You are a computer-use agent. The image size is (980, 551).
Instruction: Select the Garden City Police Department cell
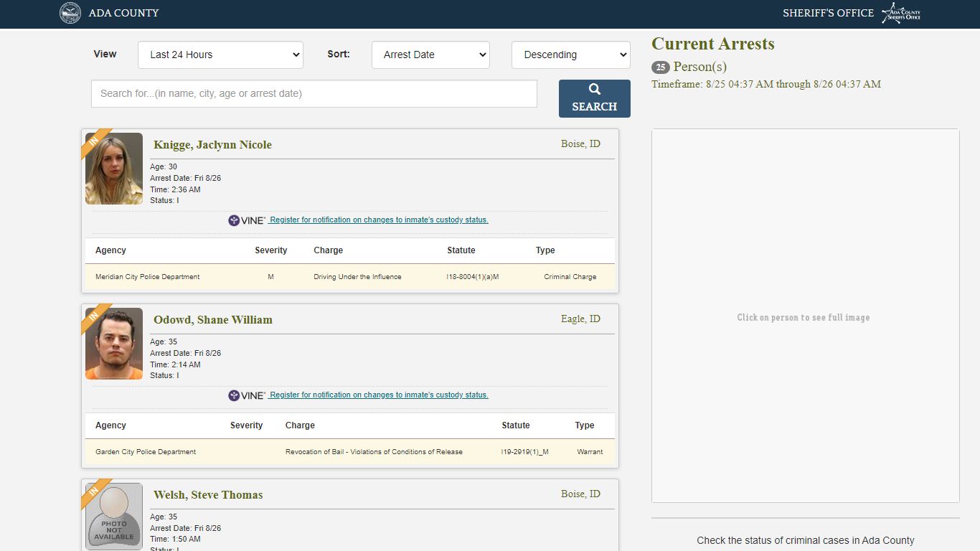146,452
